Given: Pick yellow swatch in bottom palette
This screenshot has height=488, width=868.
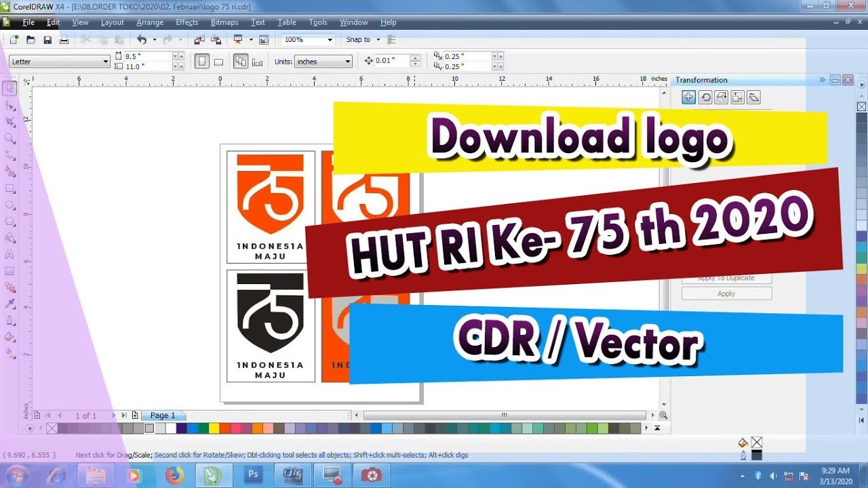Looking at the screenshot, I should [x=214, y=428].
